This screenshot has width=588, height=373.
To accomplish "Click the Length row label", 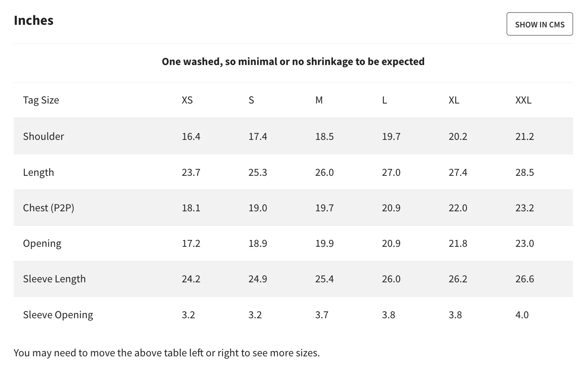I will (x=39, y=172).
